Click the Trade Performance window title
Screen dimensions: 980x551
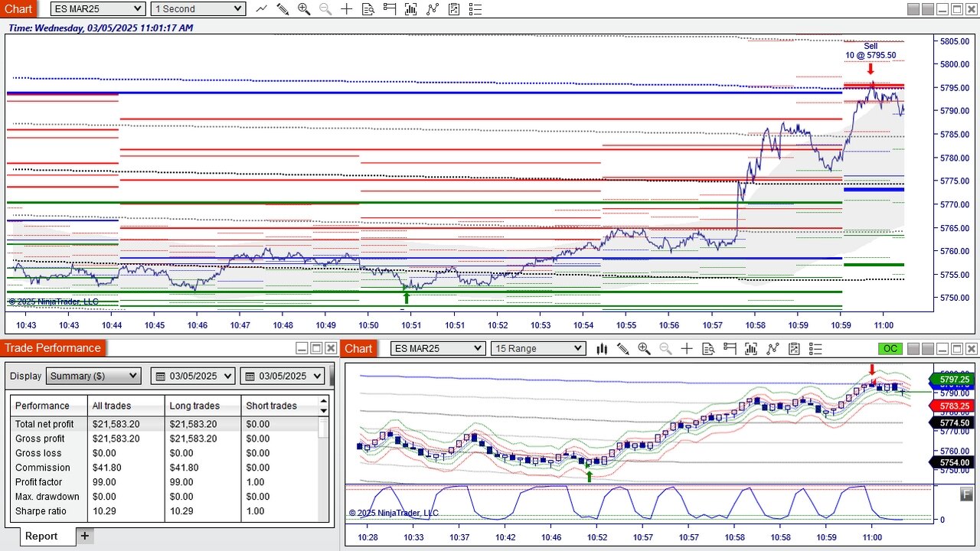[x=53, y=348]
